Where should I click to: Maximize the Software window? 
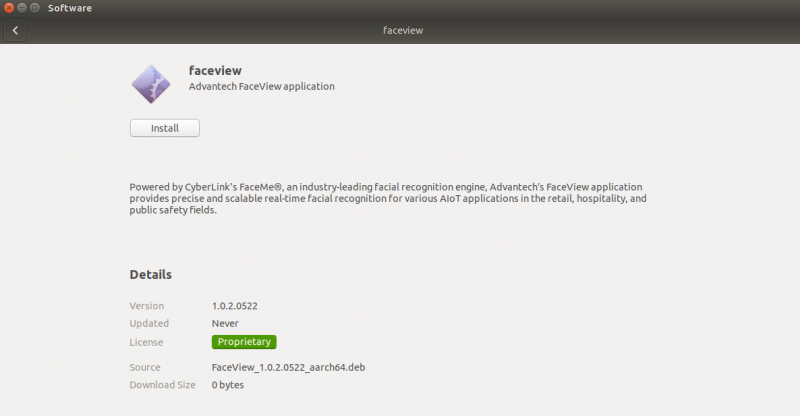(34, 8)
